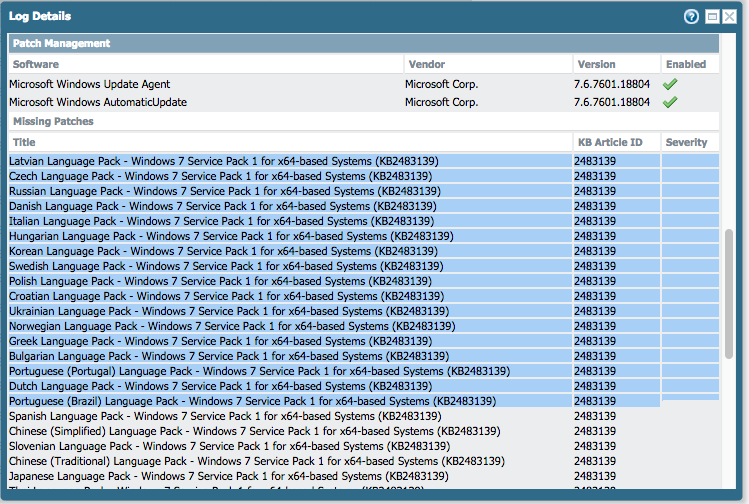Select the Korean Language Pack row
This screenshot has height=504, width=749.
pos(364,251)
